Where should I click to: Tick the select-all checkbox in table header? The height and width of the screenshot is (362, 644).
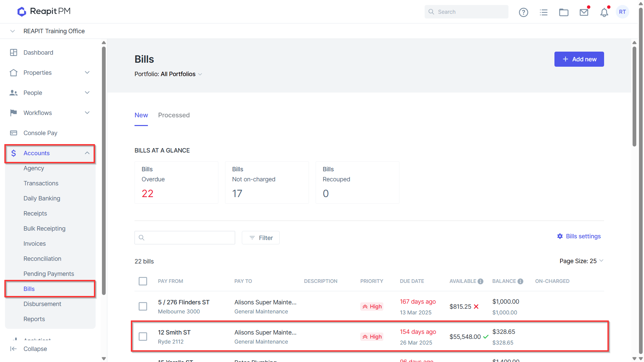[143, 281]
